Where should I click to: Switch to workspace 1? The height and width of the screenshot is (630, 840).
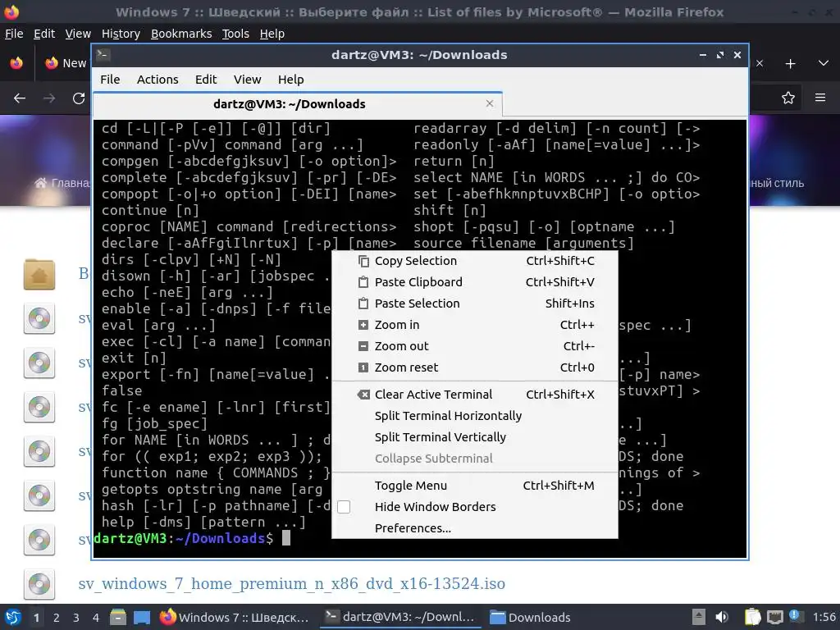36,618
